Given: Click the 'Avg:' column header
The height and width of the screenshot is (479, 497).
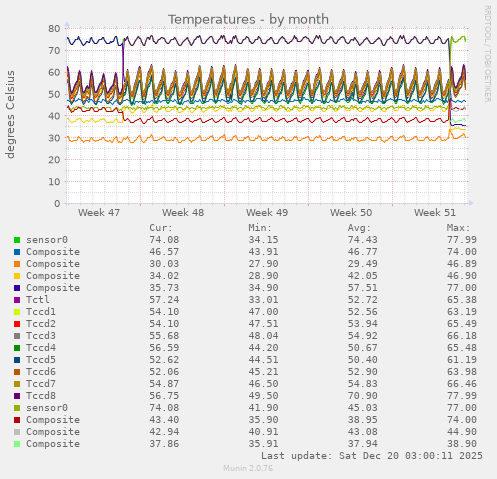Looking at the screenshot, I should click(359, 228).
